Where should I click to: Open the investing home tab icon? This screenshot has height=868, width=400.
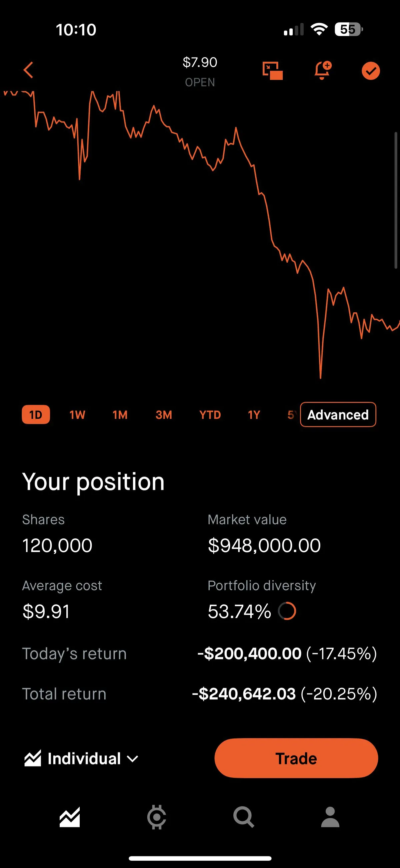[x=70, y=817]
